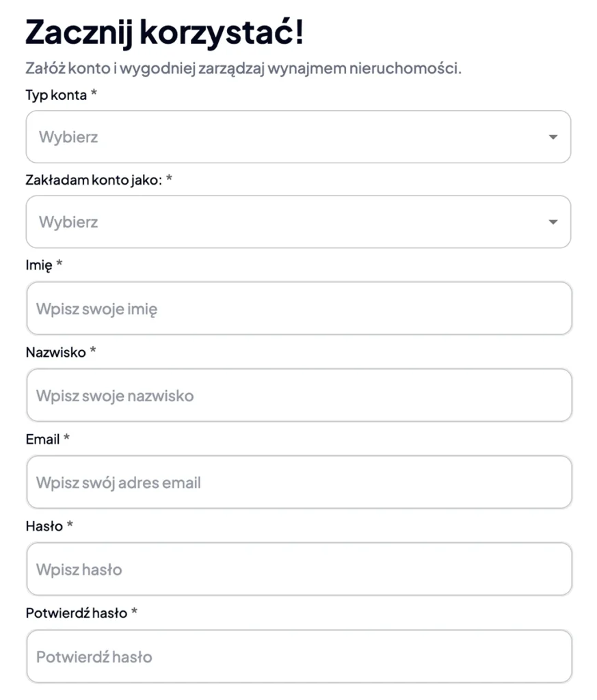Focus the Nazwisko input field
This screenshot has height=700, width=597.
pyautogui.click(x=299, y=395)
